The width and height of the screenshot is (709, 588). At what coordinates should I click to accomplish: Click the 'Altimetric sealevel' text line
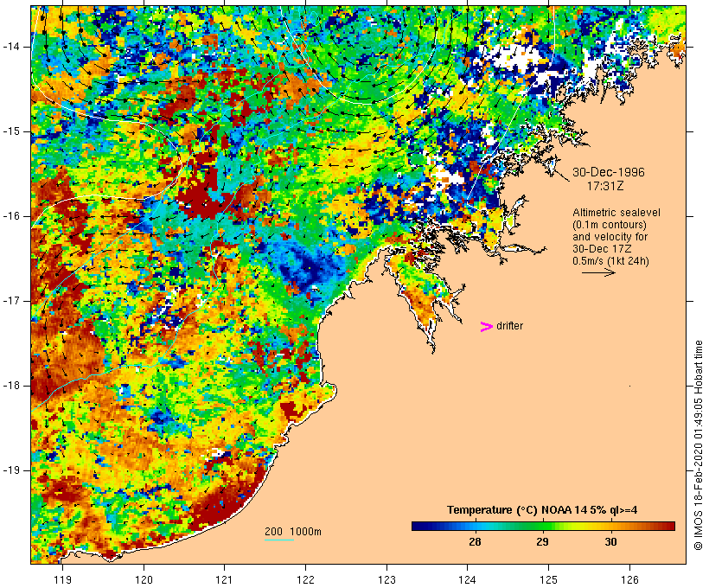pos(616,213)
